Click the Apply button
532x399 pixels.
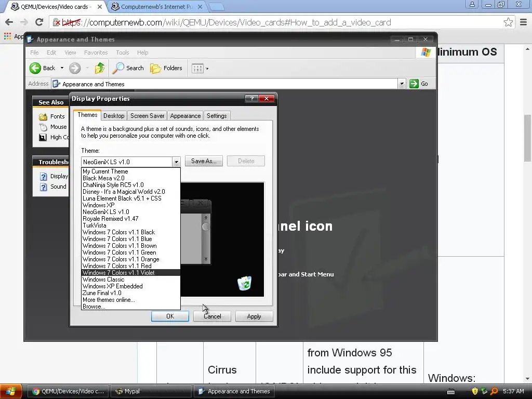click(254, 316)
